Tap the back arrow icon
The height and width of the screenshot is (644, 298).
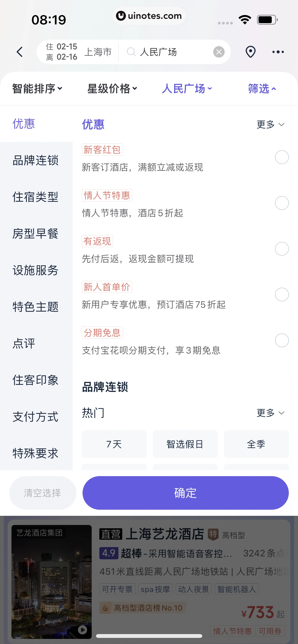20,52
